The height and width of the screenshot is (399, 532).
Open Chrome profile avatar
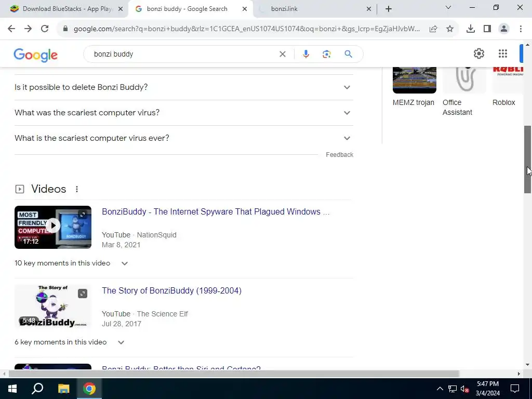(504, 29)
